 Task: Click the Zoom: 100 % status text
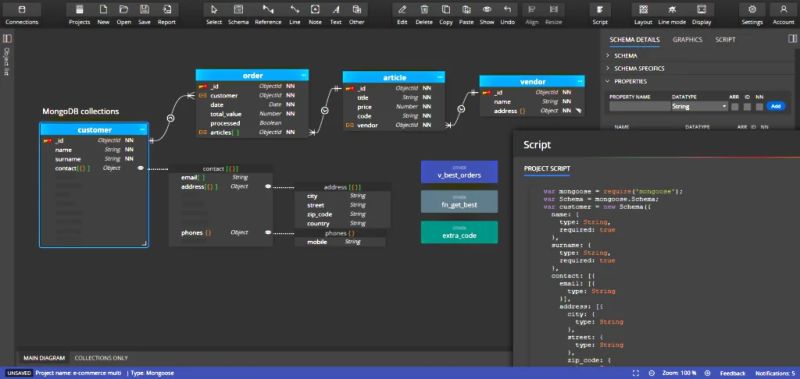679,373
